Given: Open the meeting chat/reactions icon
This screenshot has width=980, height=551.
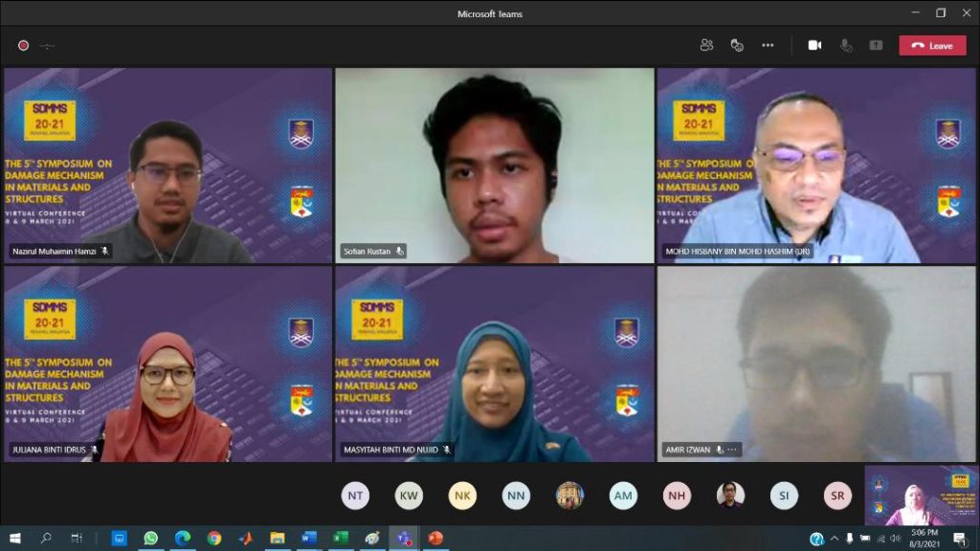Looking at the screenshot, I should (737, 45).
